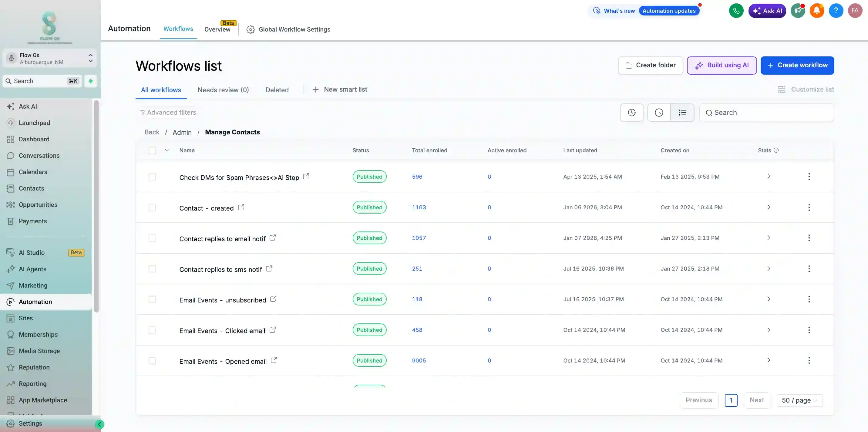Viewport: 868px width, 432px height.
Task: Expand stats for Contact replies to sms notif
Action: [769, 268]
